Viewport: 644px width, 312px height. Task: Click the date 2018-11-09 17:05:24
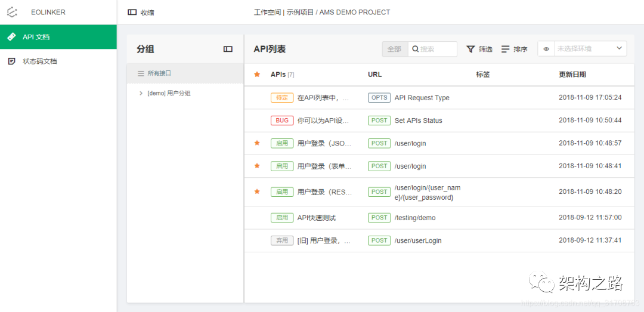click(590, 98)
